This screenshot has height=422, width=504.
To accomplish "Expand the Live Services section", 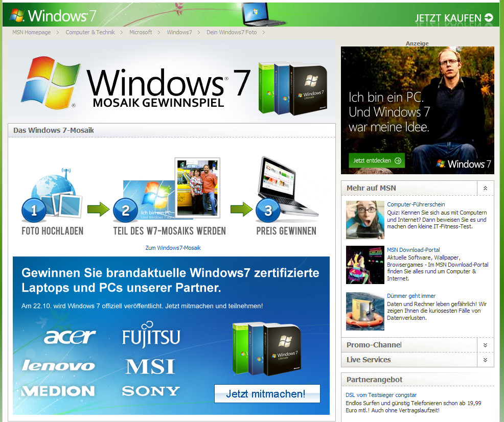I will click(x=486, y=360).
